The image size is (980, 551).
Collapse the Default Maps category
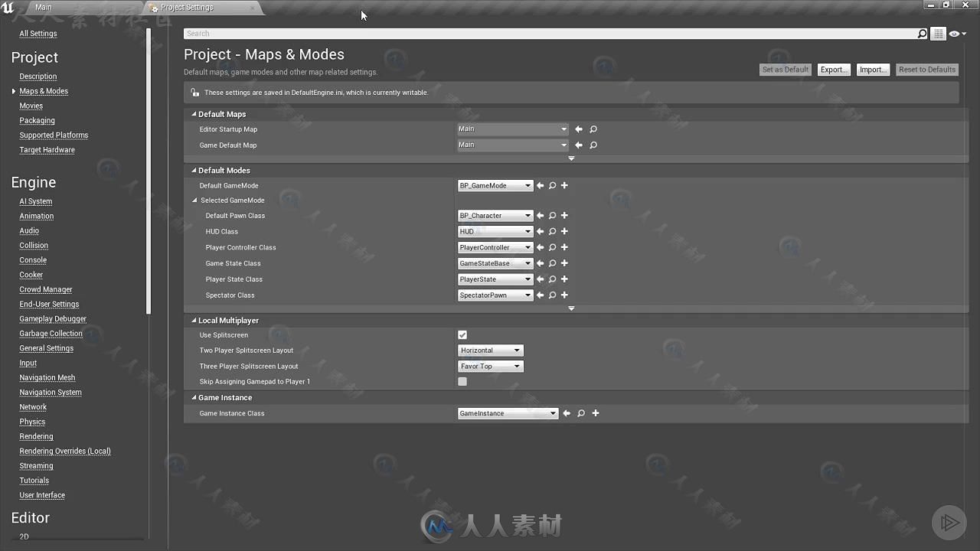(x=194, y=114)
